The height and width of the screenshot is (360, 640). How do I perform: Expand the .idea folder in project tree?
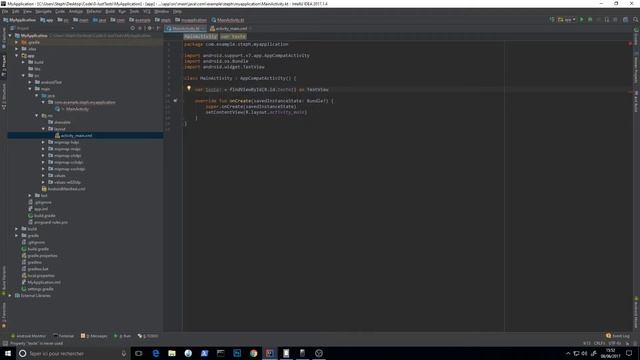tap(17, 49)
